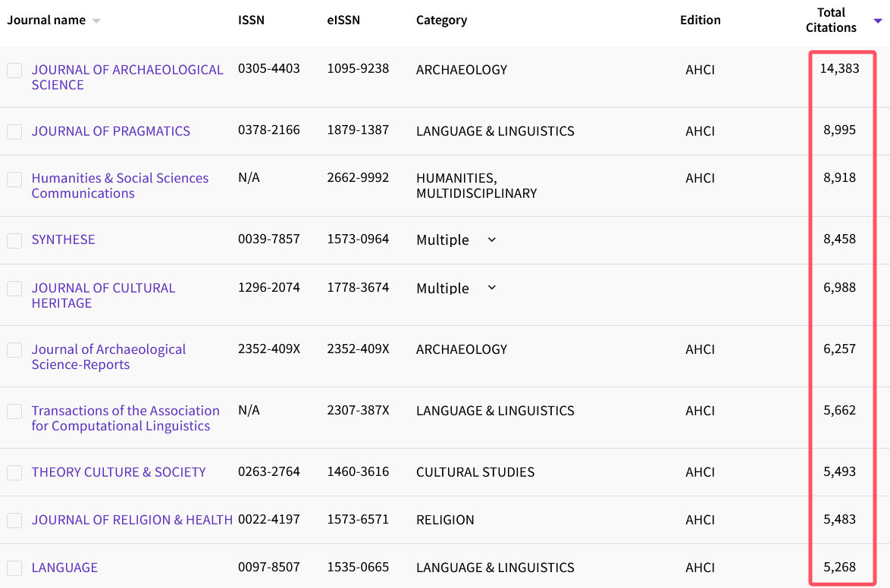Check the box for Journal of Archaeological Science
This screenshot has width=890, height=588.
coord(14,70)
